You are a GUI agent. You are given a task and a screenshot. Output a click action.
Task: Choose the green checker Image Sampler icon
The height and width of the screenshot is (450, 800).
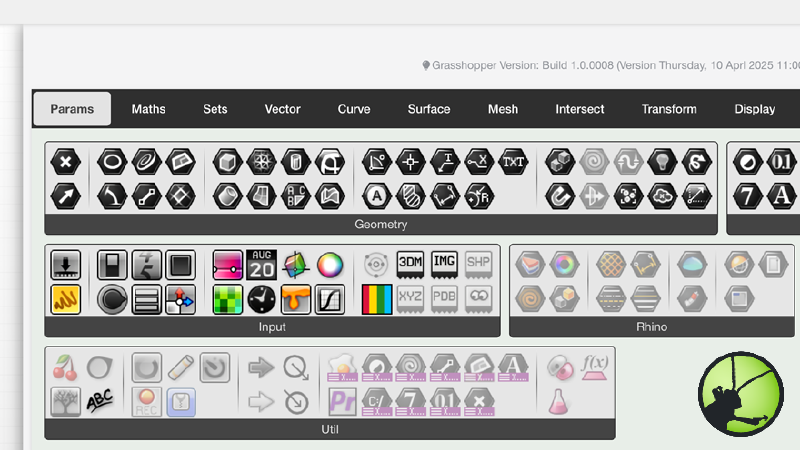pos(228,299)
